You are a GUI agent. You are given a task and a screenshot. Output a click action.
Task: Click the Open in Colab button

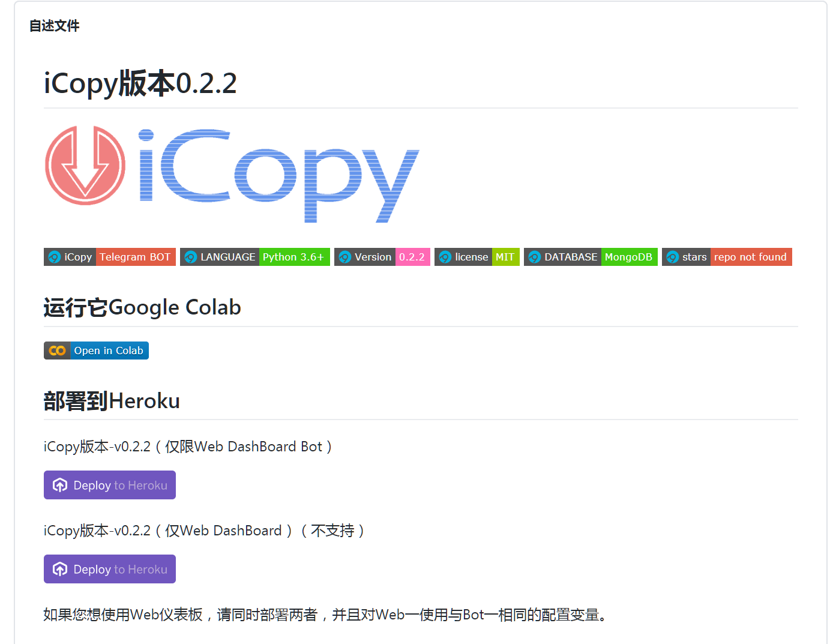(96, 351)
